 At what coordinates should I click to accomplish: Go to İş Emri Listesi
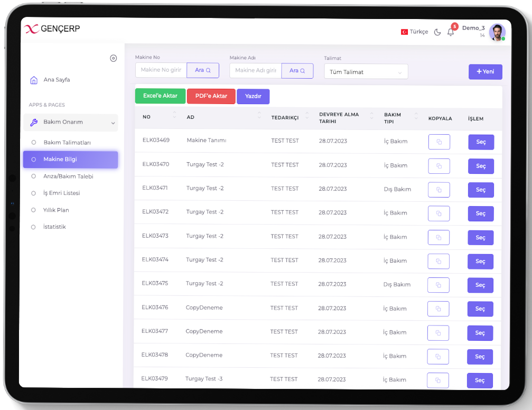[x=62, y=193]
